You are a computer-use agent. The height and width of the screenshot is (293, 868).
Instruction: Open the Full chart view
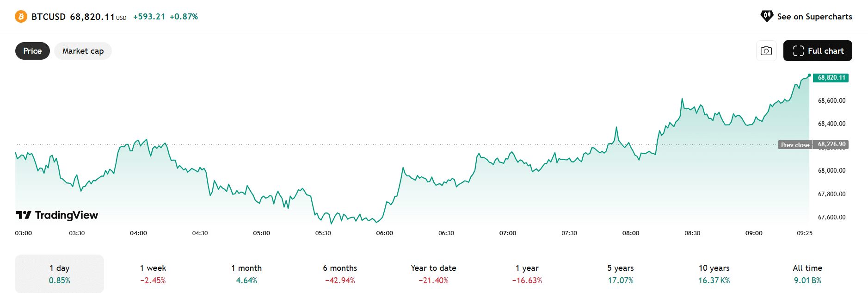818,51
